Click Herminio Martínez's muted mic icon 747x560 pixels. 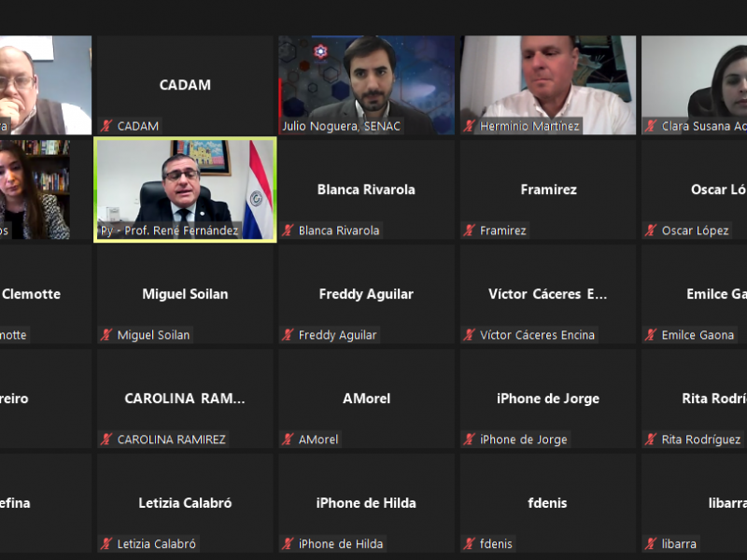[470, 126]
